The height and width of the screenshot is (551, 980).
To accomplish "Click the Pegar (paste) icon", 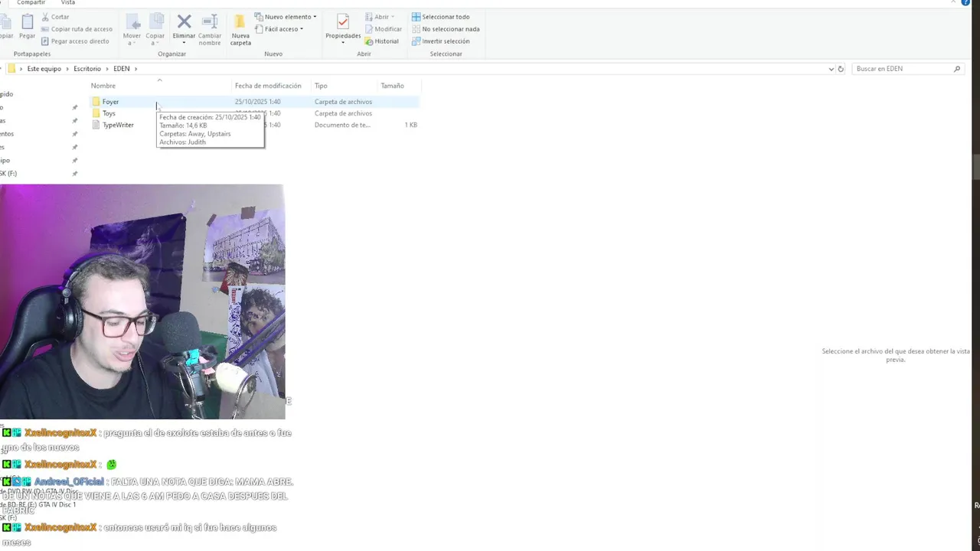I will click(28, 21).
